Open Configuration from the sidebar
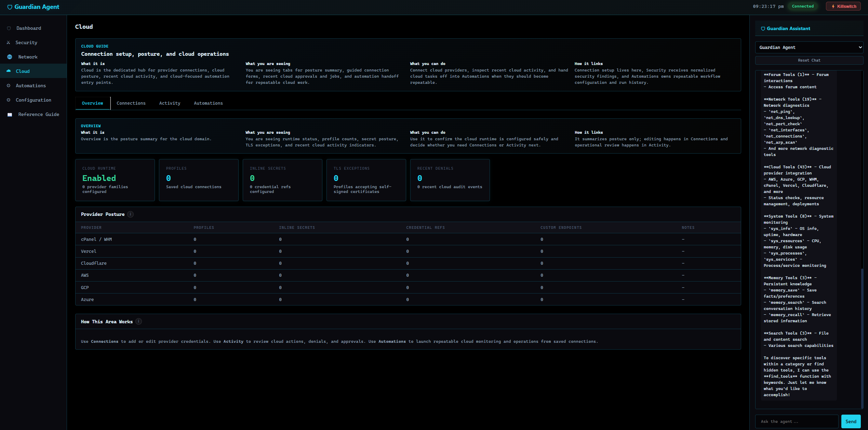868x430 pixels. 33,100
